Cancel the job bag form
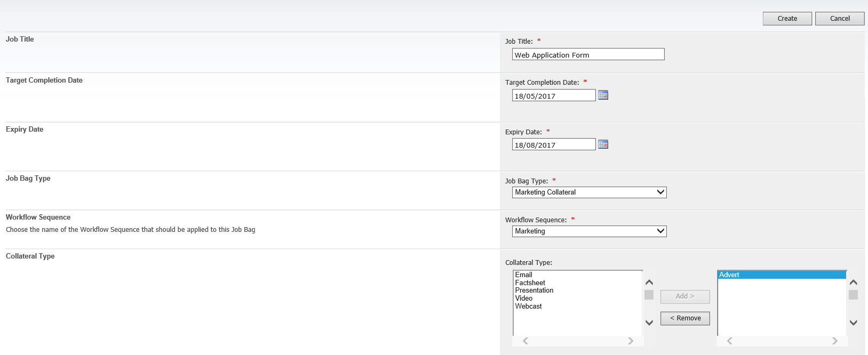Screen dimensions: 868x355 pyautogui.click(x=840, y=19)
